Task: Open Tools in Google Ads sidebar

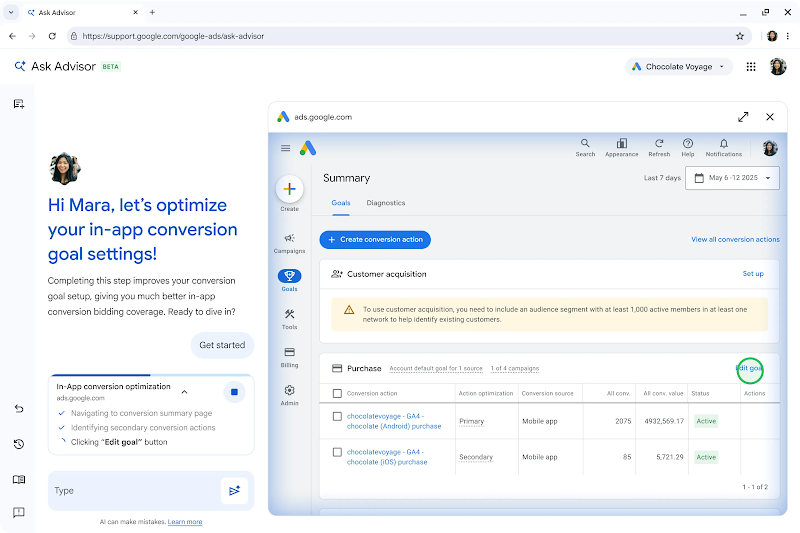Action: (289, 319)
